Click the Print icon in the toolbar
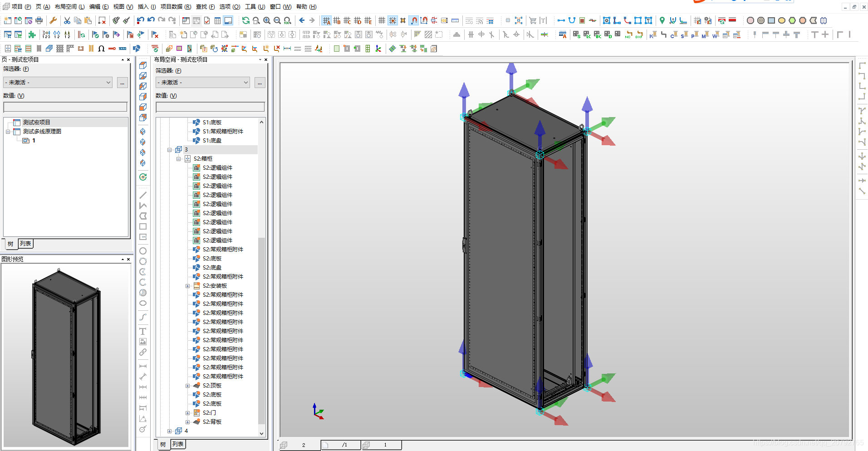Image resolution: width=868 pixels, height=451 pixels. click(39, 20)
